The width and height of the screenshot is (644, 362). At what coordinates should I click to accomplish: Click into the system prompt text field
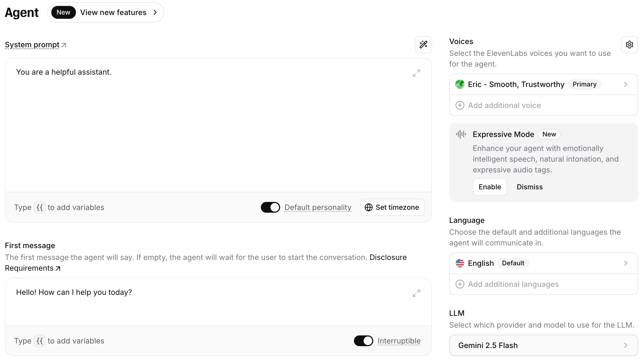218,125
